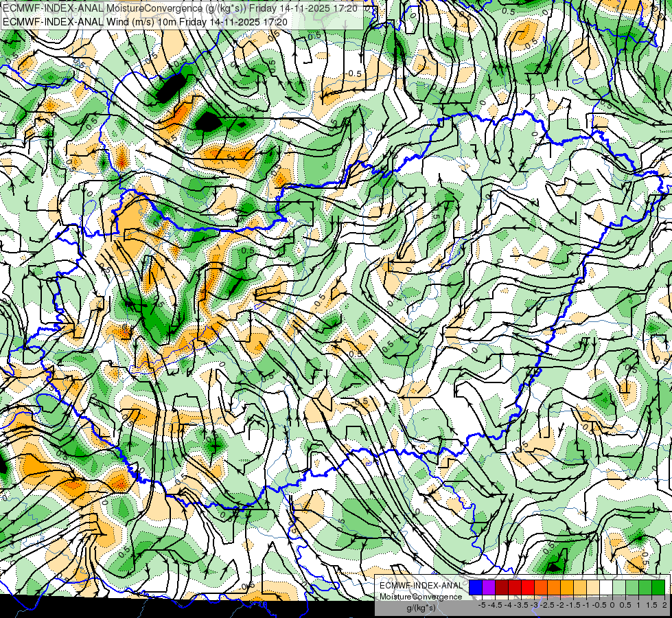672x618 pixels.
Task: Click the -3 tick label in the legend
Action: (534, 605)
